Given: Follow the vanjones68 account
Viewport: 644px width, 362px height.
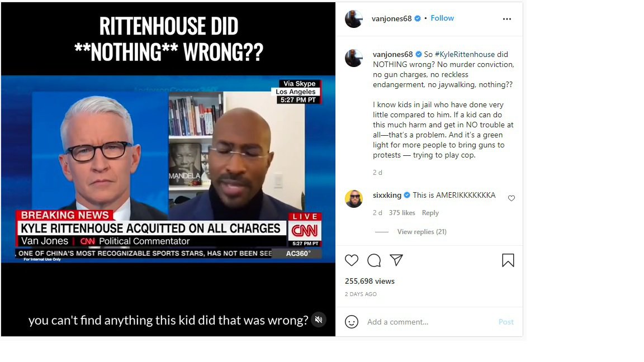Looking at the screenshot, I should click(442, 18).
